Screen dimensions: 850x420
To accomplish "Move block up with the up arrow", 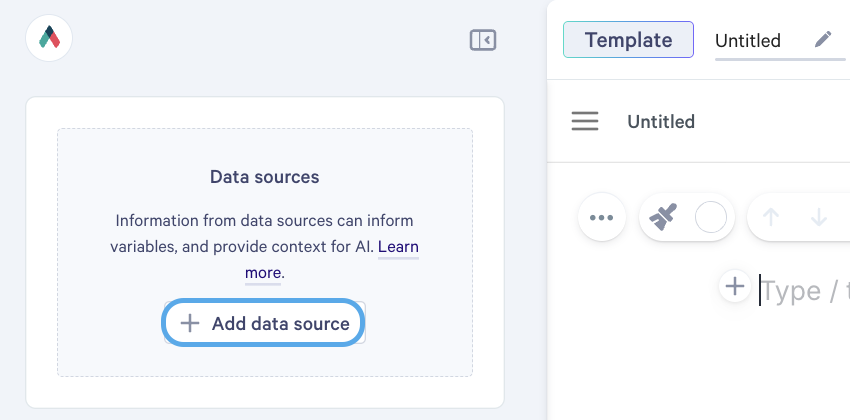I will coord(770,217).
